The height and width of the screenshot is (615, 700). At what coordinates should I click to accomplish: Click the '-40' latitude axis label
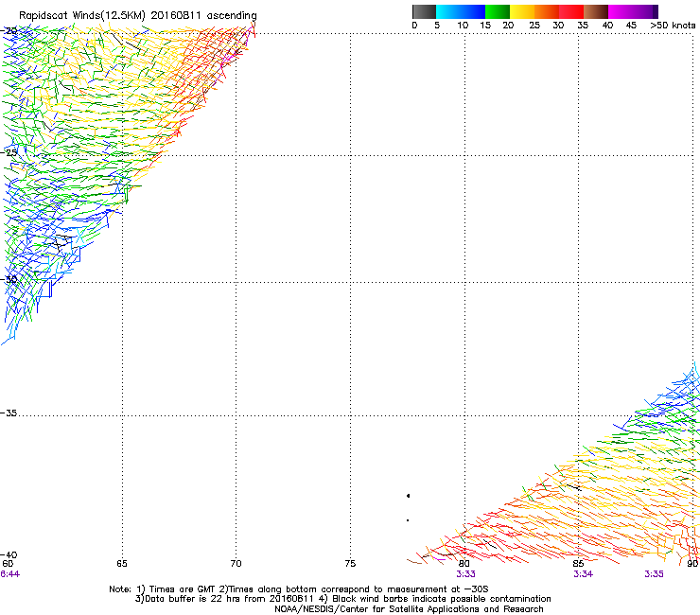(x=9, y=554)
